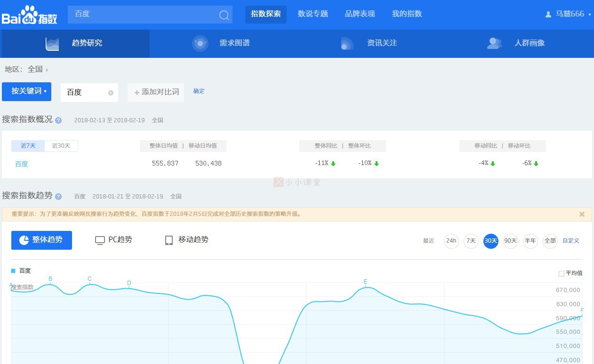Close the yellow notice banner
Screen dimensions: 594x364
click(x=582, y=214)
